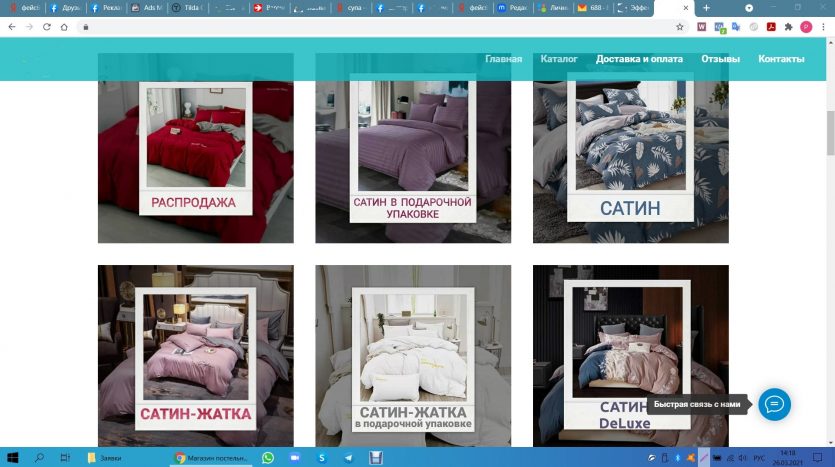Bookmark this page with star icon

click(x=680, y=27)
